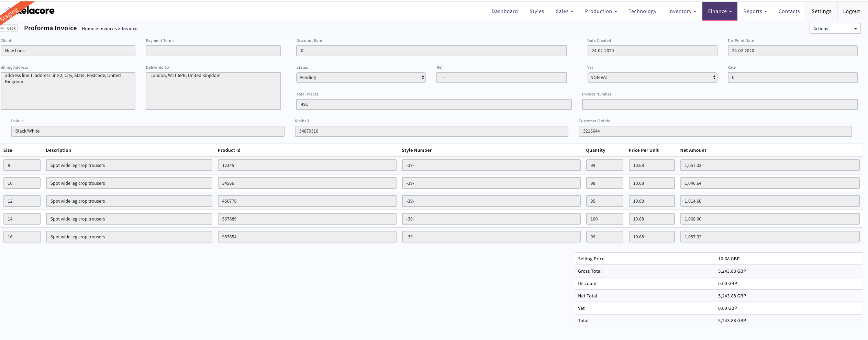868x340 pixels.
Task: Open Settings from the navbar
Action: [x=821, y=11]
